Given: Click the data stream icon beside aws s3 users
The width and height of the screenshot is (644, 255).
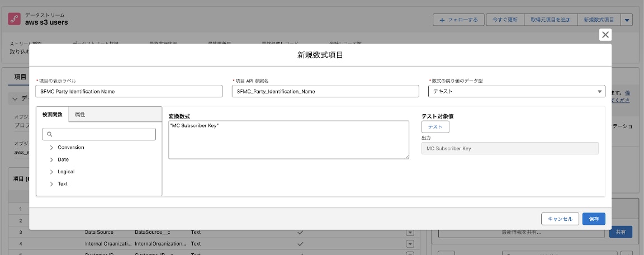Looking at the screenshot, I should (15, 19).
